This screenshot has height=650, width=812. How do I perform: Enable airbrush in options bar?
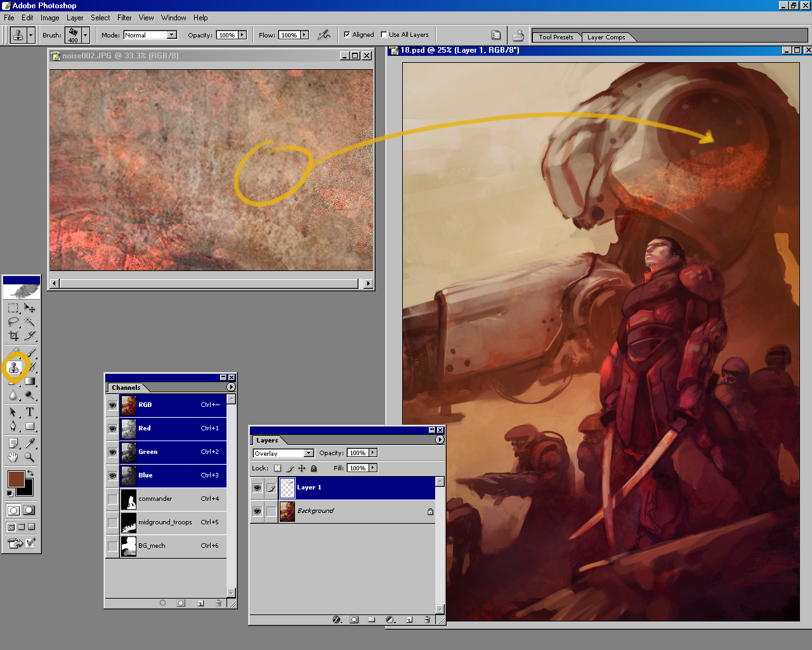324,35
